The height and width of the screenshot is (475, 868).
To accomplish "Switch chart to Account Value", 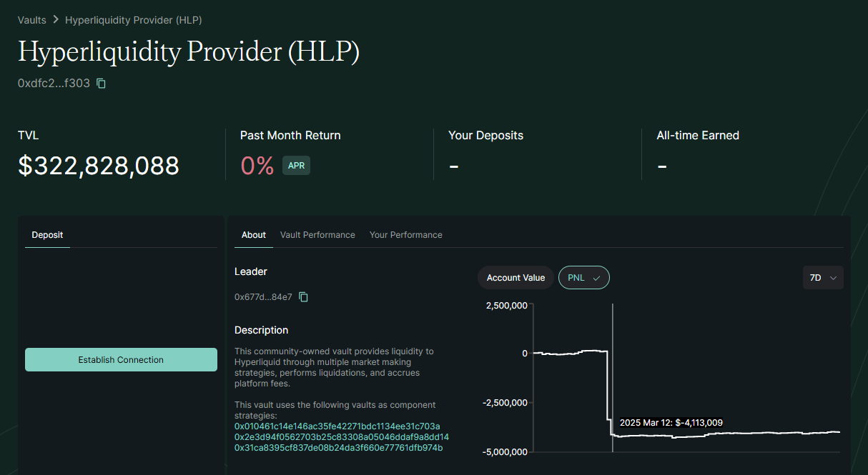I will click(516, 278).
